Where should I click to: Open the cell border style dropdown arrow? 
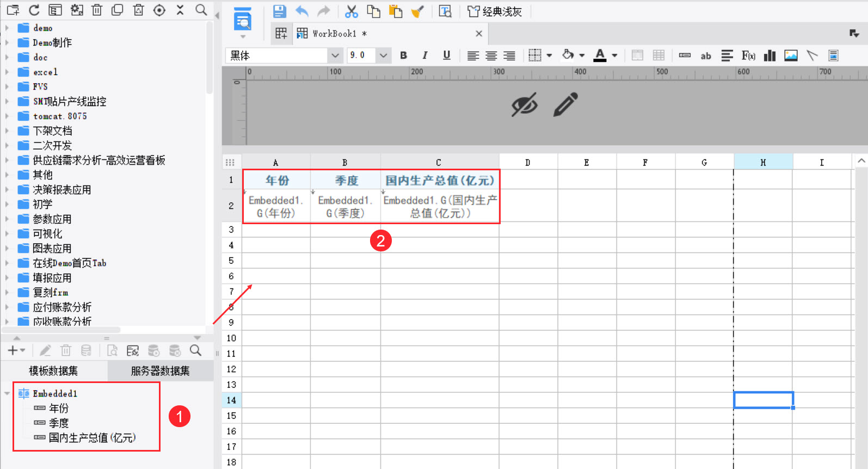tap(550, 55)
